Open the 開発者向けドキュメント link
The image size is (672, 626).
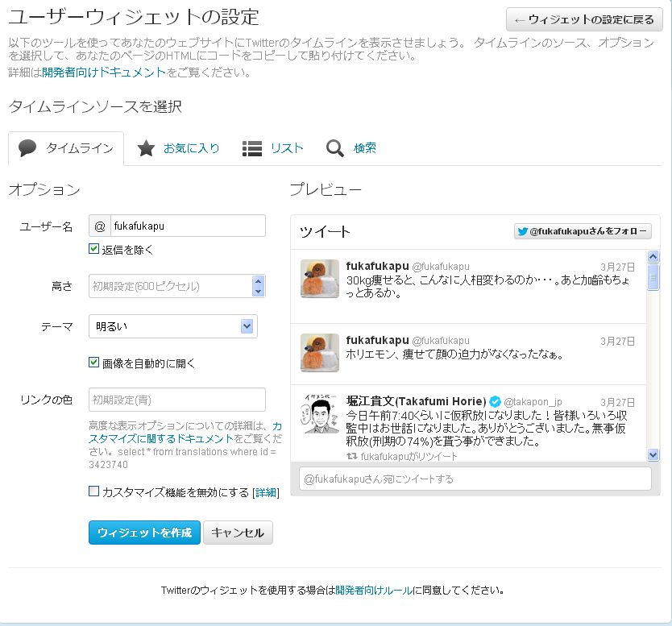pyautogui.click(x=104, y=73)
